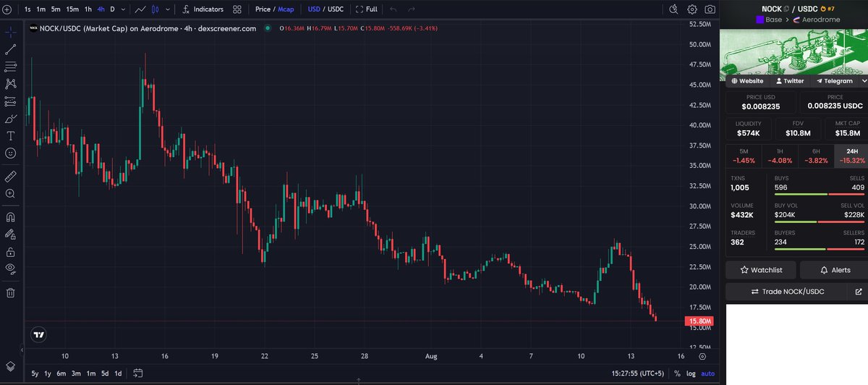868x385 pixels.
Task: Open the Website link
Action: pyautogui.click(x=747, y=81)
